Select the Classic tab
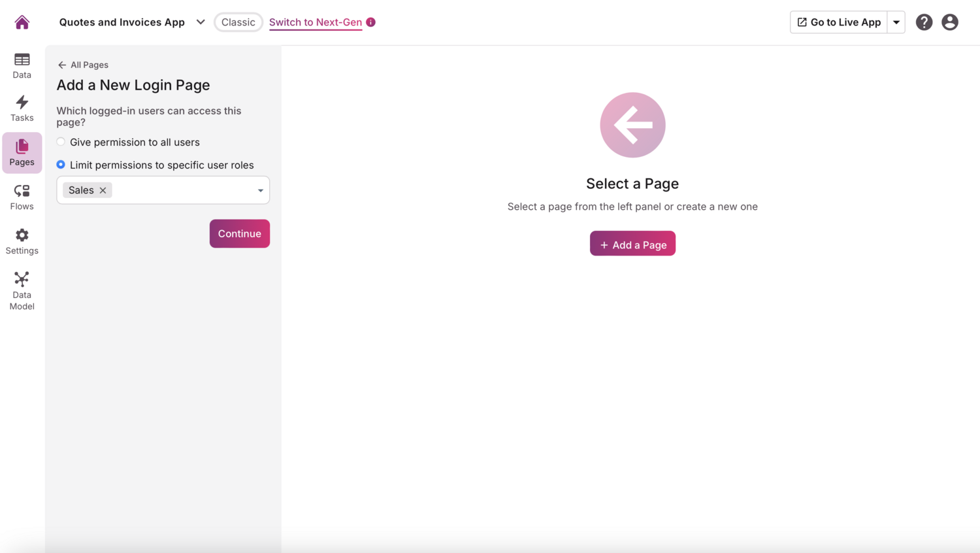Screen dimensions: 980x553 [x=238, y=22]
